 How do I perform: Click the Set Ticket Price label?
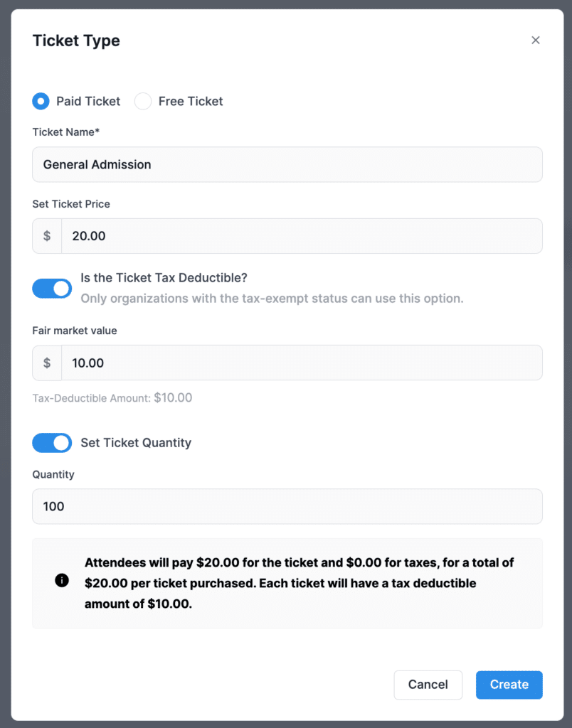[71, 204]
